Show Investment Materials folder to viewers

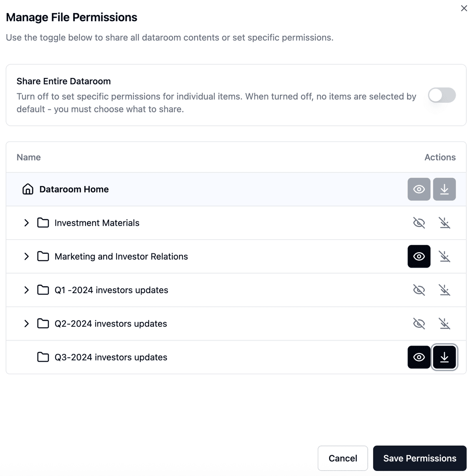coord(419,223)
